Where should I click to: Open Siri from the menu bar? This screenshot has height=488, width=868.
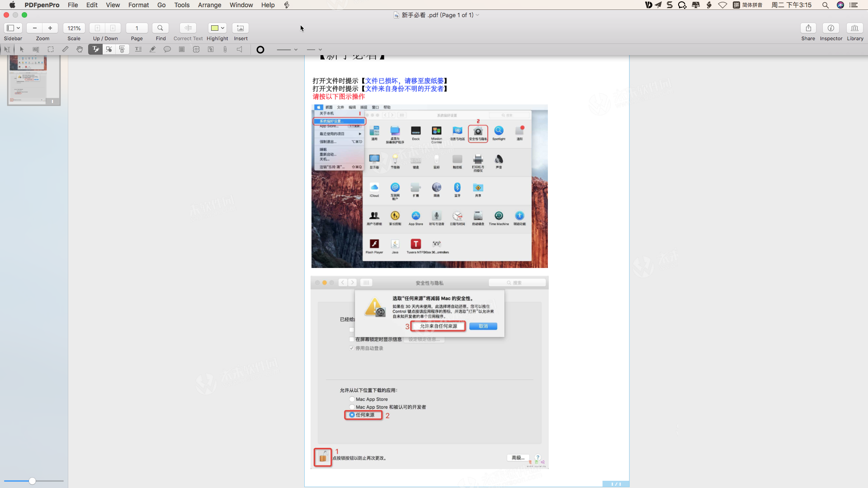(840, 5)
